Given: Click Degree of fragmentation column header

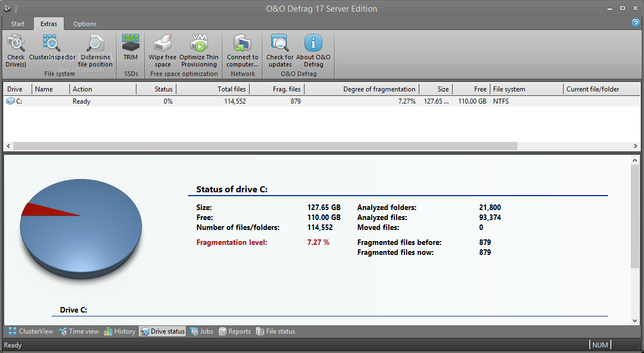Looking at the screenshot, I should [x=362, y=89].
